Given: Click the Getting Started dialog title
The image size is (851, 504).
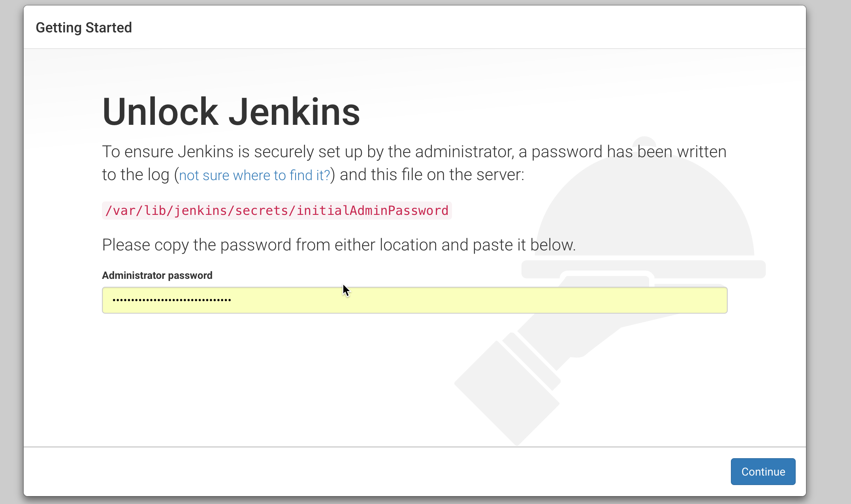Looking at the screenshot, I should [x=84, y=28].
